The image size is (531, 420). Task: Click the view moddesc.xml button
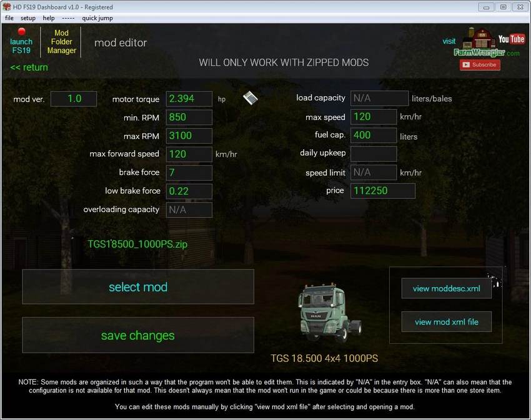pyautogui.click(x=446, y=288)
